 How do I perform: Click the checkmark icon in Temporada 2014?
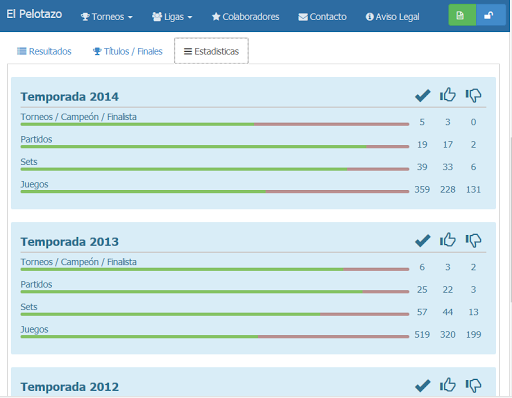point(422,96)
